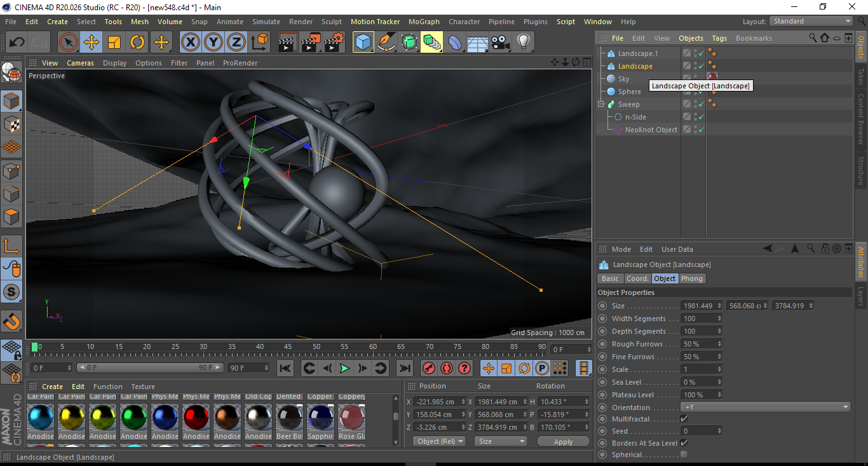Toggle the Y axis lock
The image size is (868, 466).
click(x=213, y=43)
